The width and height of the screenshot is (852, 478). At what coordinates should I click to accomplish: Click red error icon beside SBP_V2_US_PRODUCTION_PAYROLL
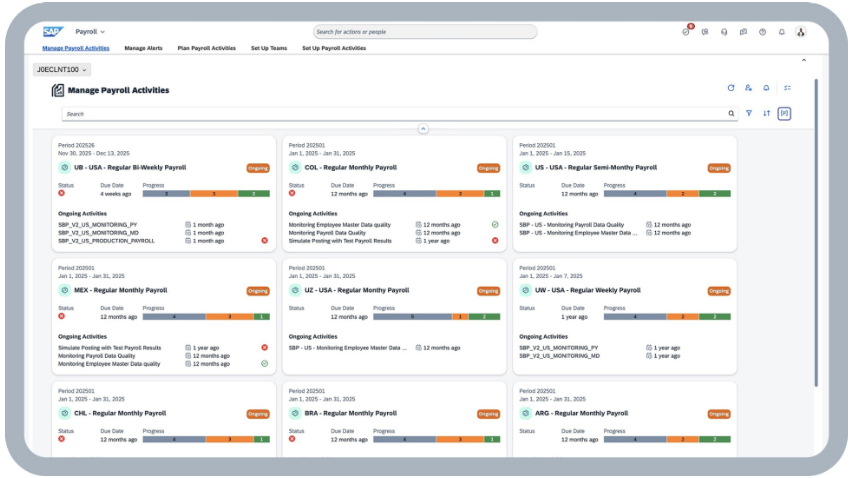tap(265, 241)
